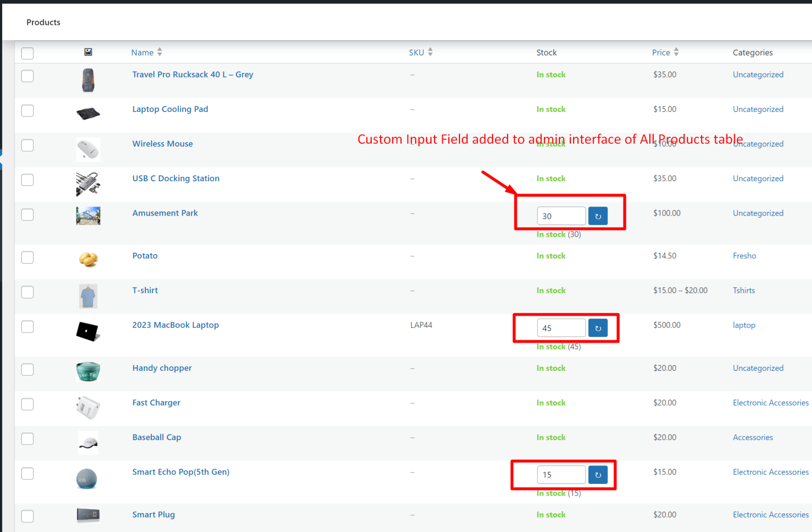Open the Wireless Mouse product thumbnail

88,150
